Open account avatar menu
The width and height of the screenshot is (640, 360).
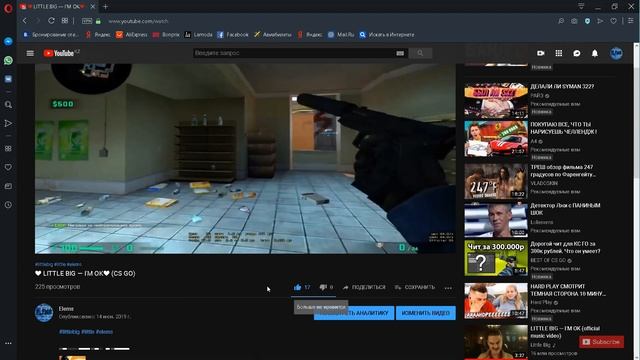(x=616, y=53)
